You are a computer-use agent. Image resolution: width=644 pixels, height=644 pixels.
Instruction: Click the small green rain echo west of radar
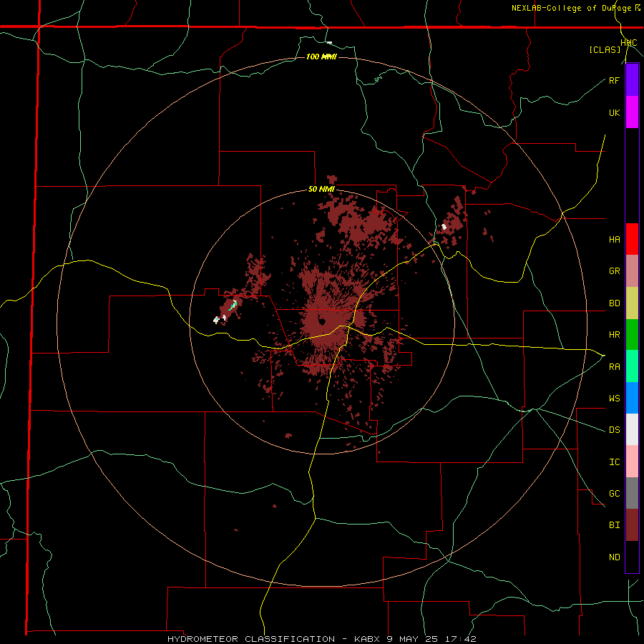[x=233, y=305]
